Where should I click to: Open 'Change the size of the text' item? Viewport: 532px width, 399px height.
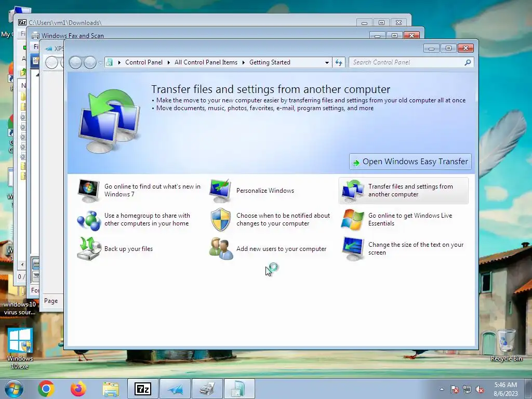point(416,249)
